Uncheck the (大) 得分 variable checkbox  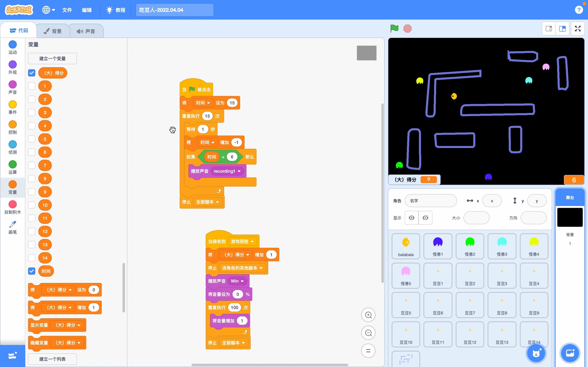pos(32,73)
